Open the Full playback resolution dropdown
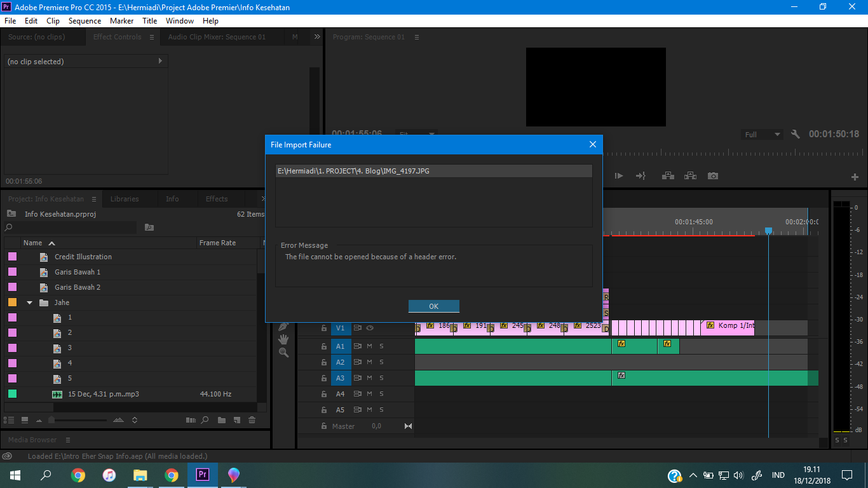 click(x=763, y=135)
